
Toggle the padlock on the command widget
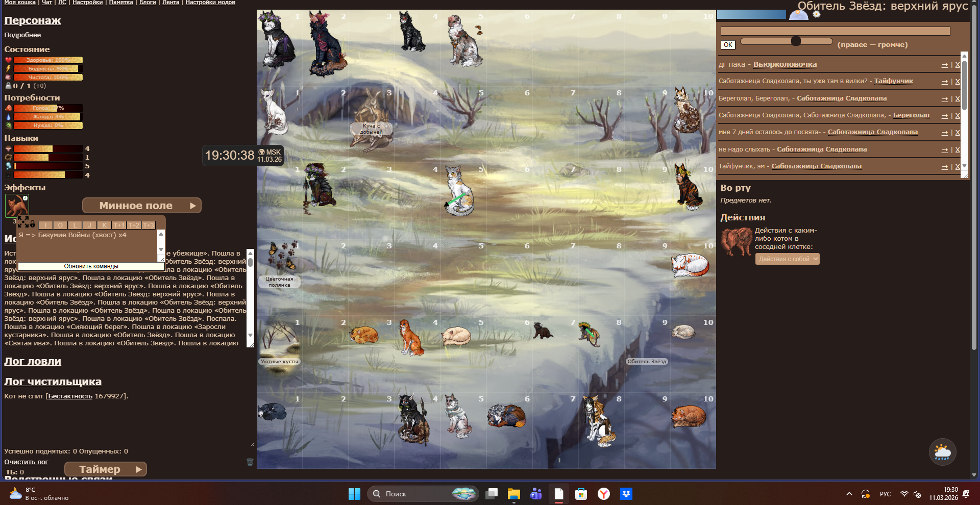pyautogui.click(x=32, y=223)
